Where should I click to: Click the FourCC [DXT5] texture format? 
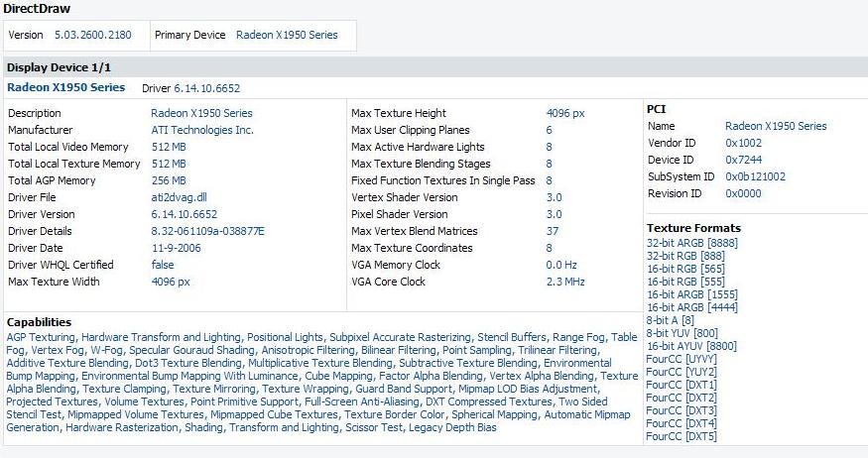(x=682, y=436)
